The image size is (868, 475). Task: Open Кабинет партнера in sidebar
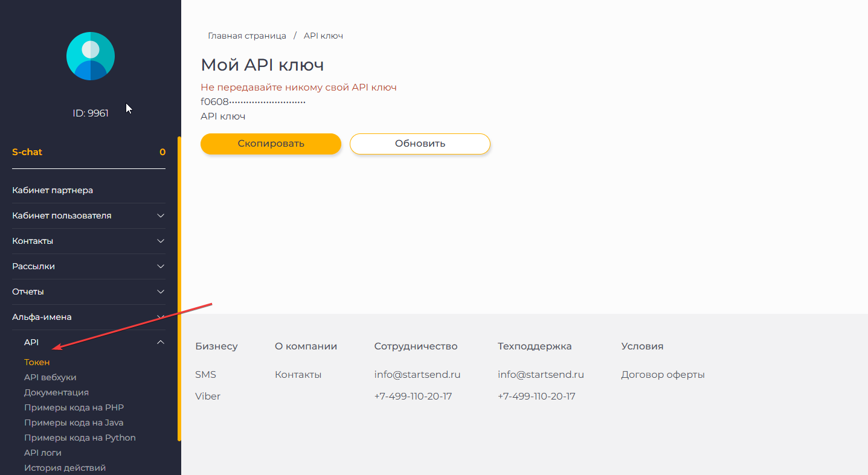53,190
